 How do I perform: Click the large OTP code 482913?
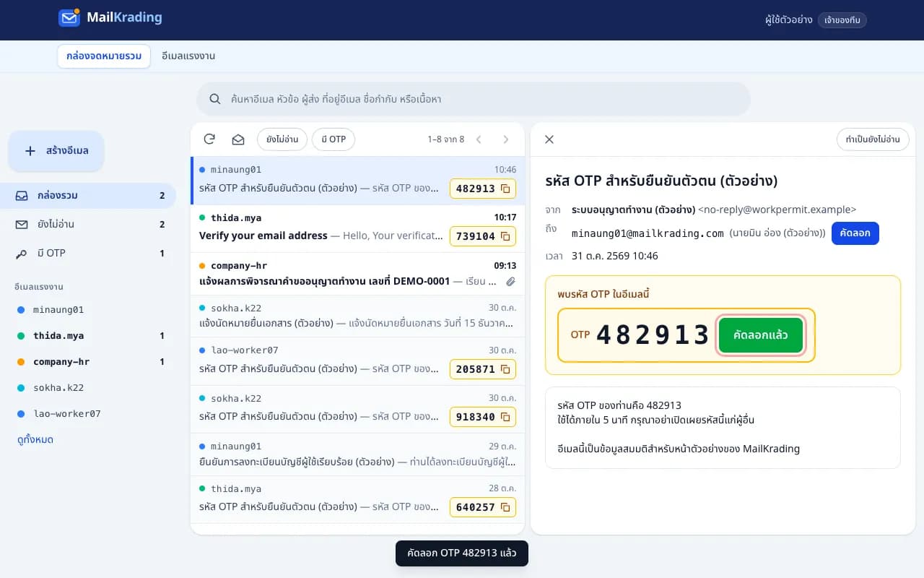point(653,335)
